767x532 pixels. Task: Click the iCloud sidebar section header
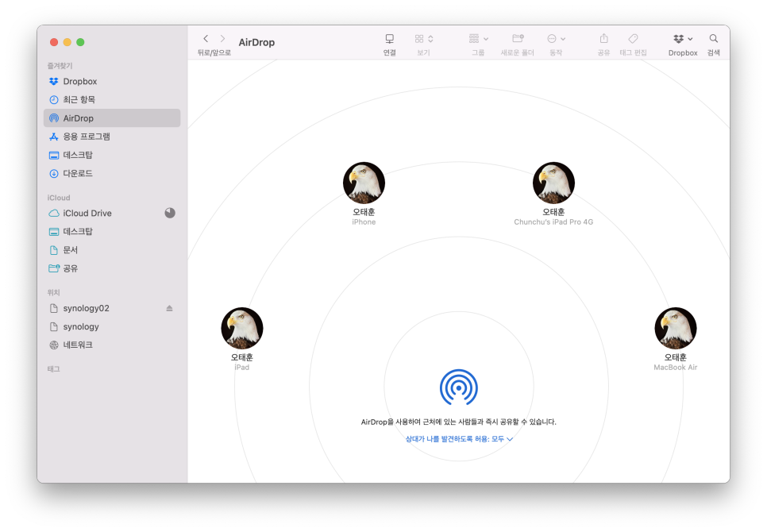59,198
